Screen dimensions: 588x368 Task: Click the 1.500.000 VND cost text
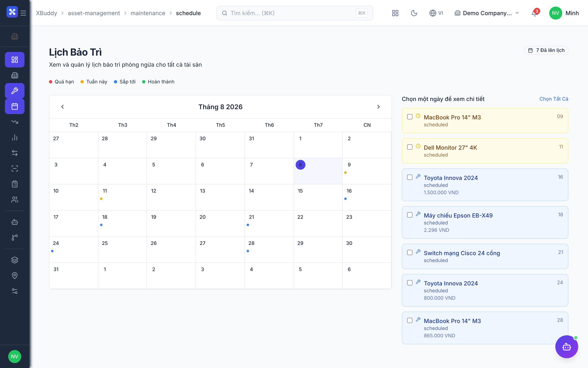coord(441,192)
